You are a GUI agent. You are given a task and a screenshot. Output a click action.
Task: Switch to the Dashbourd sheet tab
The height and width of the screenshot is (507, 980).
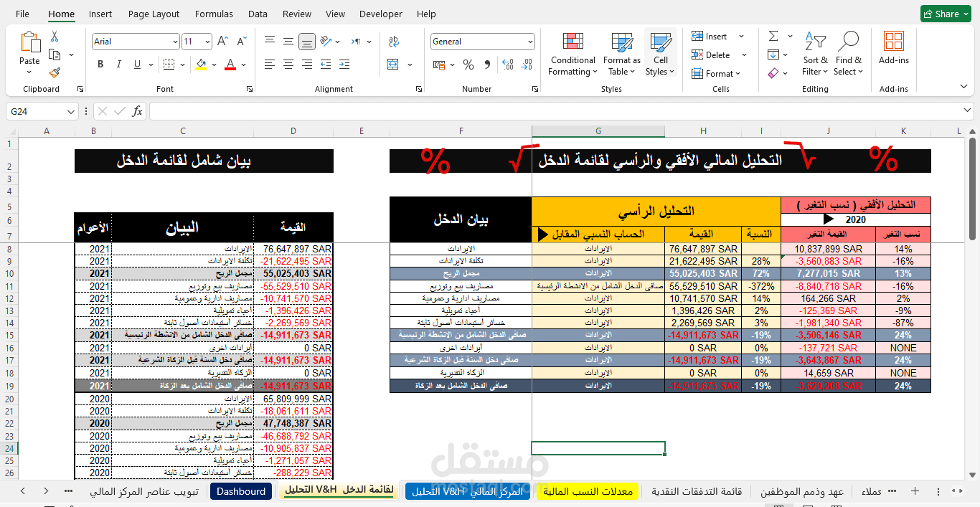pos(241,491)
